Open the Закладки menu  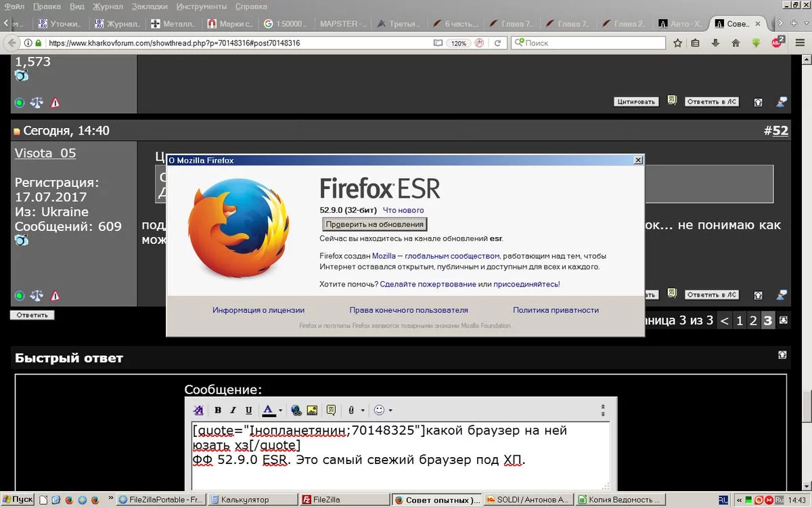click(150, 6)
